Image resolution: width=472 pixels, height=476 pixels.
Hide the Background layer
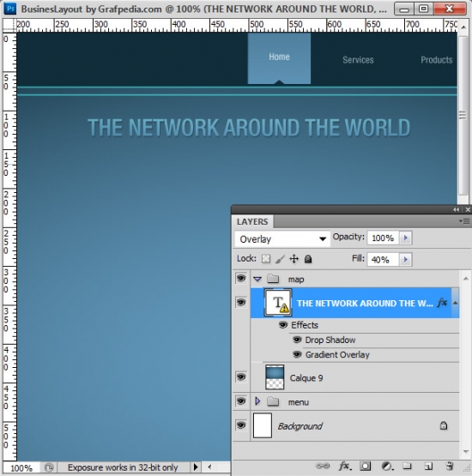tap(241, 425)
